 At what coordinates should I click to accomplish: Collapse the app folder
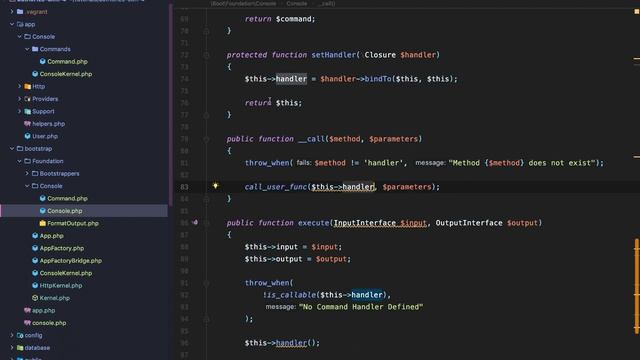[12, 24]
